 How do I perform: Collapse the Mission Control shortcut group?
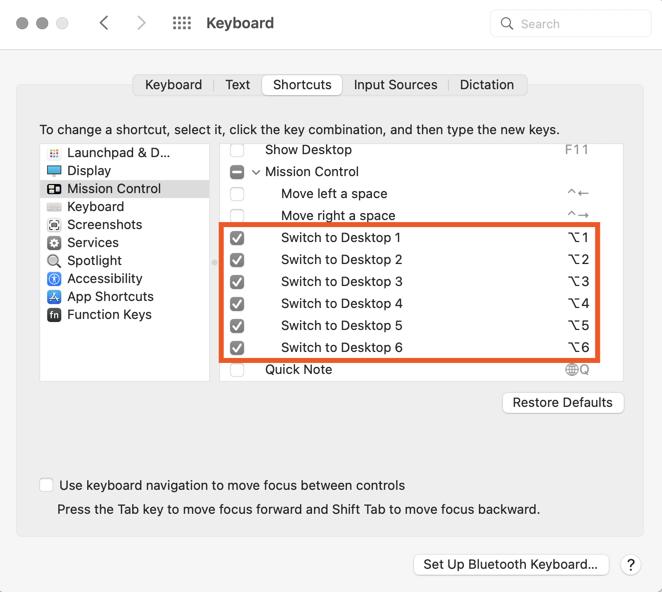pyautogui.click(x=256, y=172)
